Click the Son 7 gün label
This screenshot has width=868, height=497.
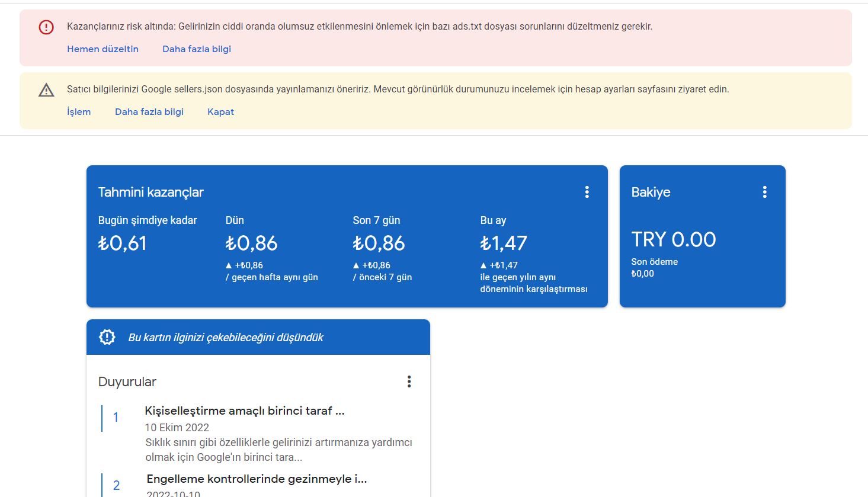[376, 220]
